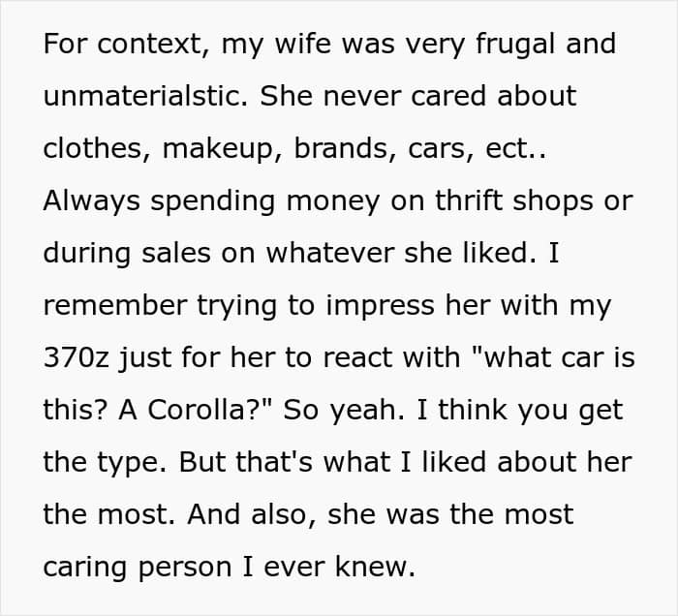
Task: Click the word "whatever"
Action: [330, 253]
